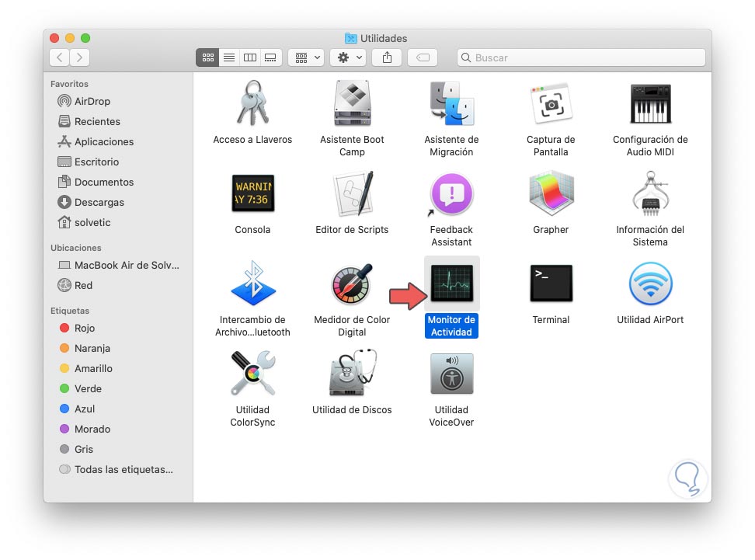Select Intercambio de Archivos Bluetooth icon
Screen dimensions: 755x560
(252, 283)
